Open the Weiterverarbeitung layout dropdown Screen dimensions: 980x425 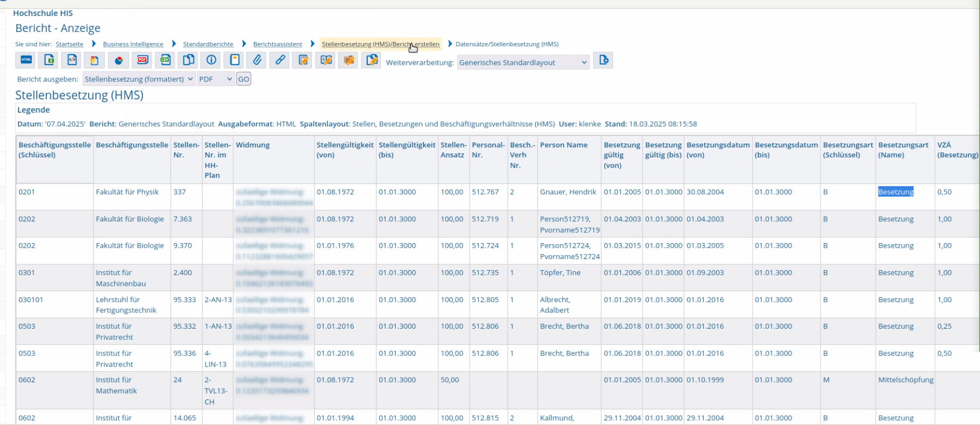(x=523, y=63)
